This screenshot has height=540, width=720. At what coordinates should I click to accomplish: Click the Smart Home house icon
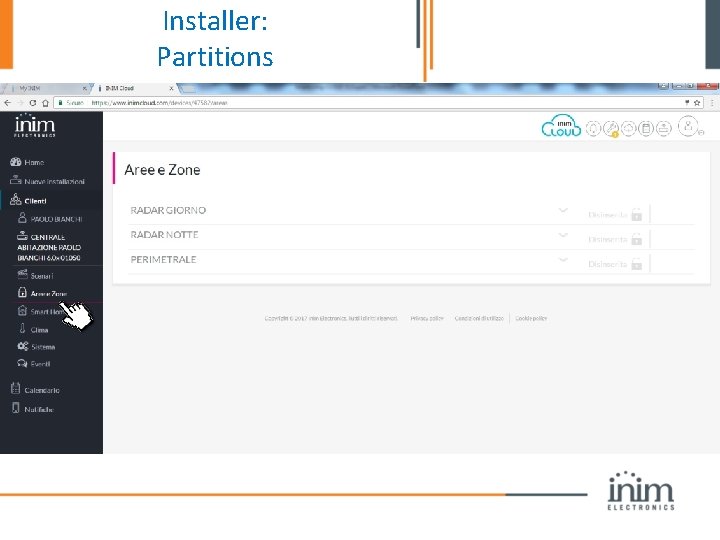[22, 310]
